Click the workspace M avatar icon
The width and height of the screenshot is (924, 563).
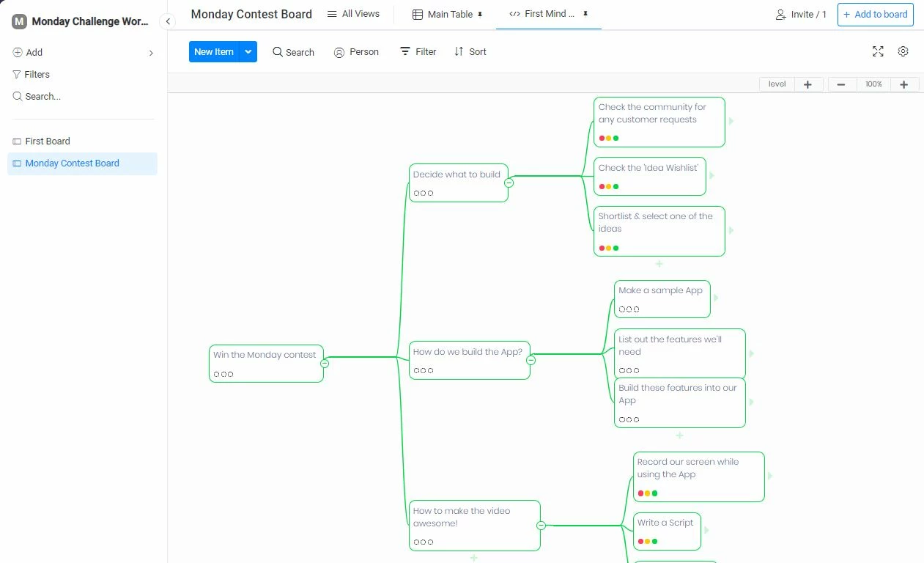[x=20, y=21]
